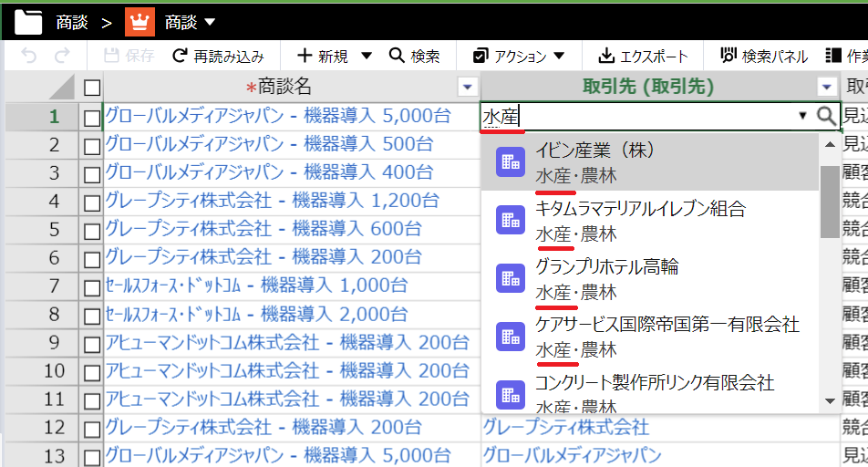Open グレープシティ株式会社 - 機器導入 600台
868x467 pixels.
[263, 229]
